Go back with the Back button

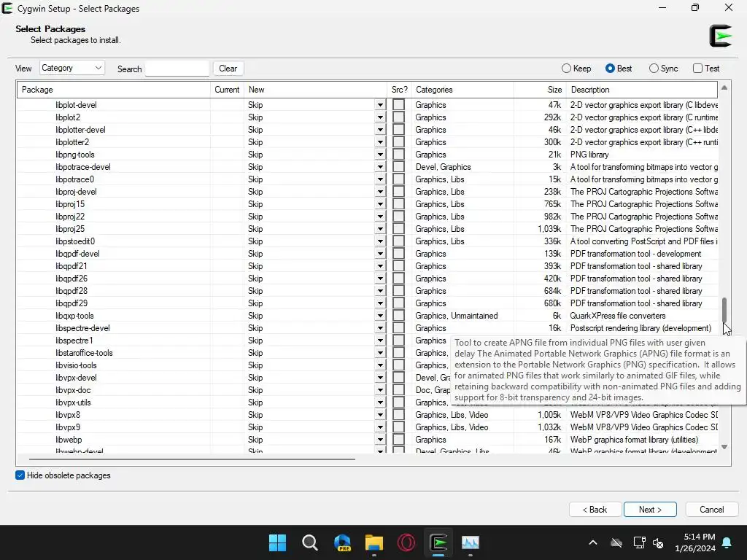pyautogui.click(x=595, y=510)
